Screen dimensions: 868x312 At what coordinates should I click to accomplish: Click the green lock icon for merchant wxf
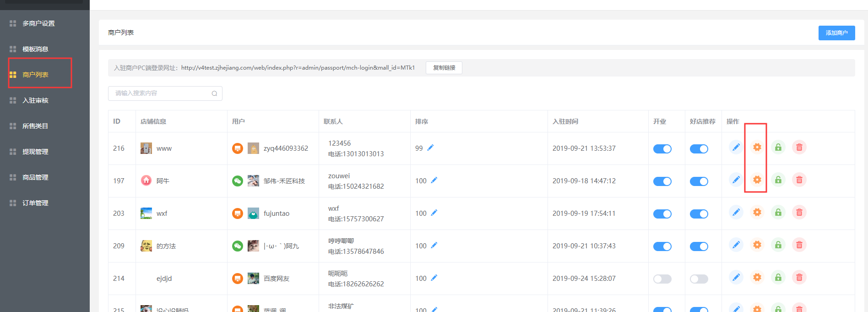(x=778, y=213)
